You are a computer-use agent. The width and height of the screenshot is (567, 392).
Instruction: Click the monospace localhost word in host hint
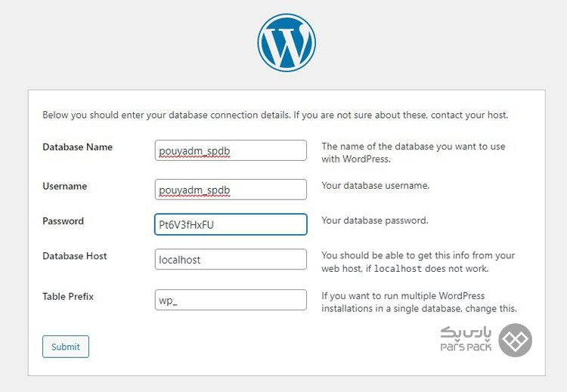[x=398, y=268]
